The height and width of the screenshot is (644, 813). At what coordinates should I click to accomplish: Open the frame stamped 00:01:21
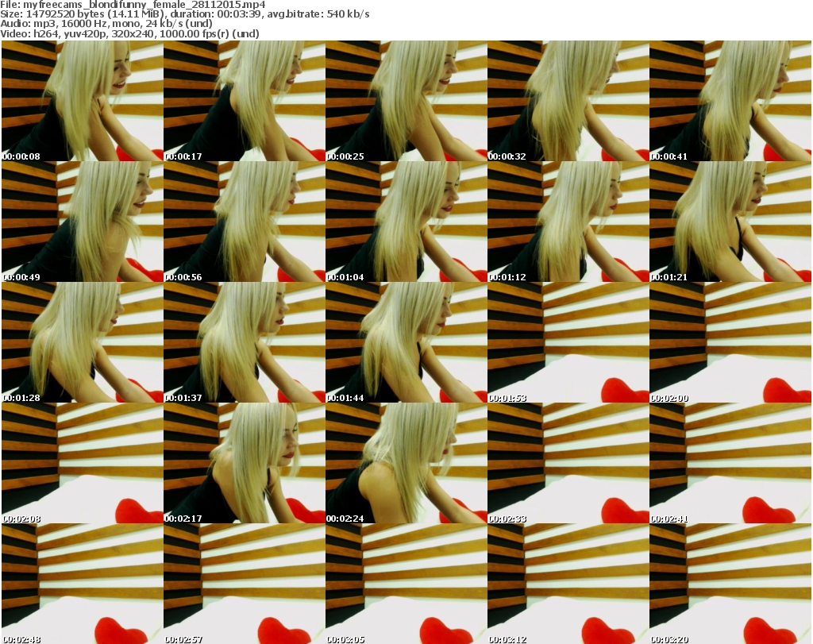pos(730,222)
